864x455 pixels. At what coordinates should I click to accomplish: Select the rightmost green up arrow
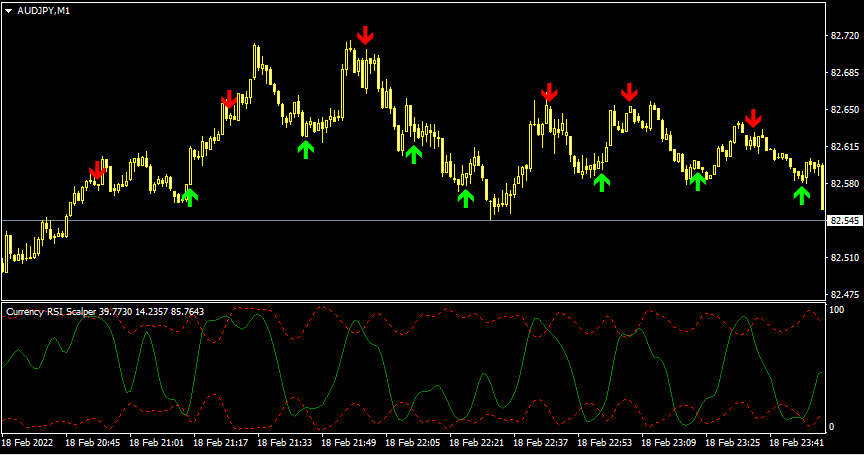tap(802, 194)
